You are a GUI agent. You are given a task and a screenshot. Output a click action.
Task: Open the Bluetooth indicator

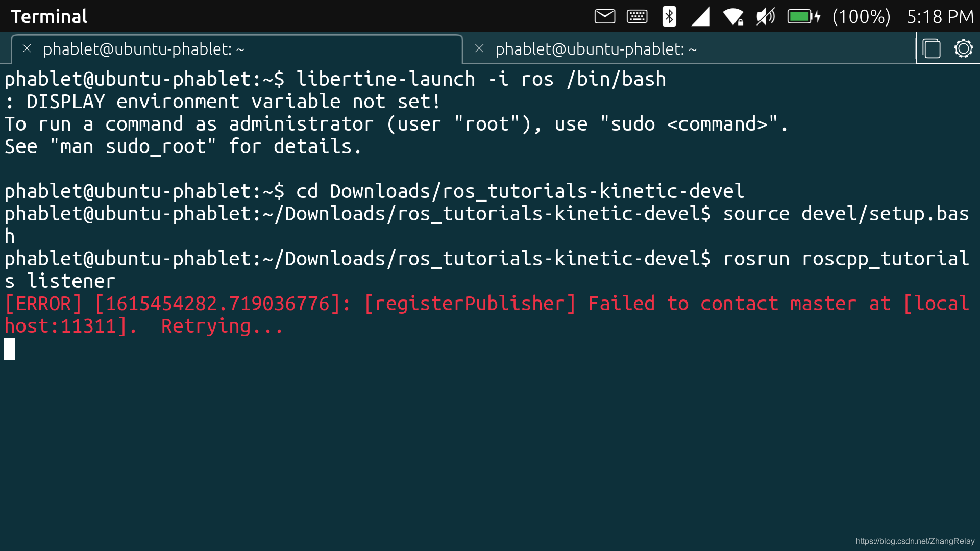(x=669, y=16)
